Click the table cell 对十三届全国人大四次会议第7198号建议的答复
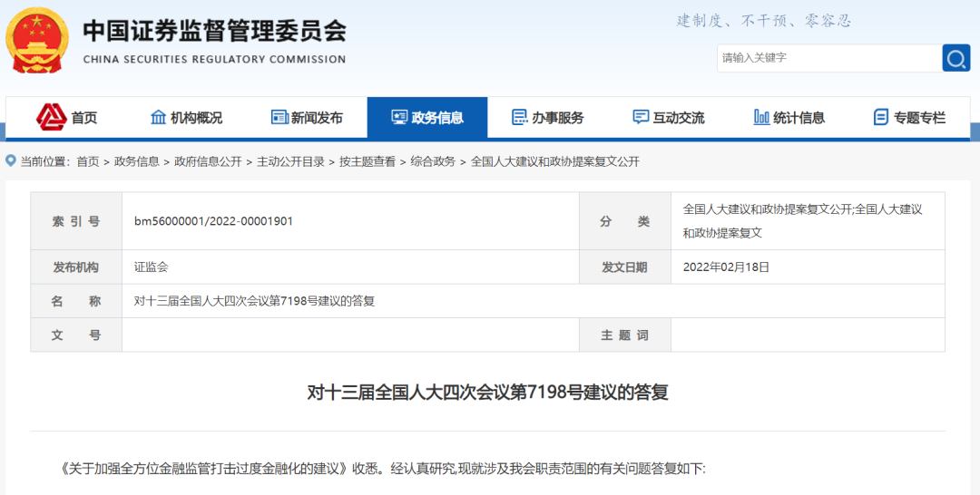The width and height of the screenshot is (980, 495). (254, 301)
